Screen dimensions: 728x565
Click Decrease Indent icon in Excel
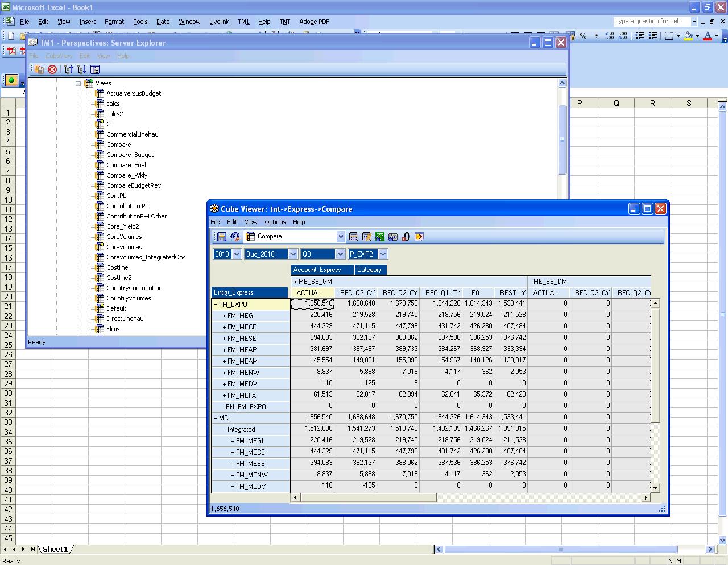[x=639, y=36]
